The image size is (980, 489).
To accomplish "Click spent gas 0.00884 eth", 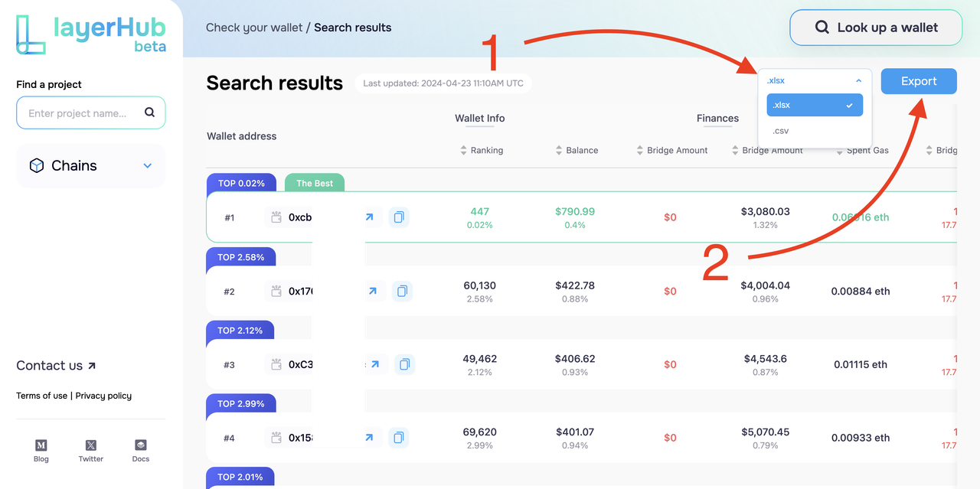I will coord(861,291).
